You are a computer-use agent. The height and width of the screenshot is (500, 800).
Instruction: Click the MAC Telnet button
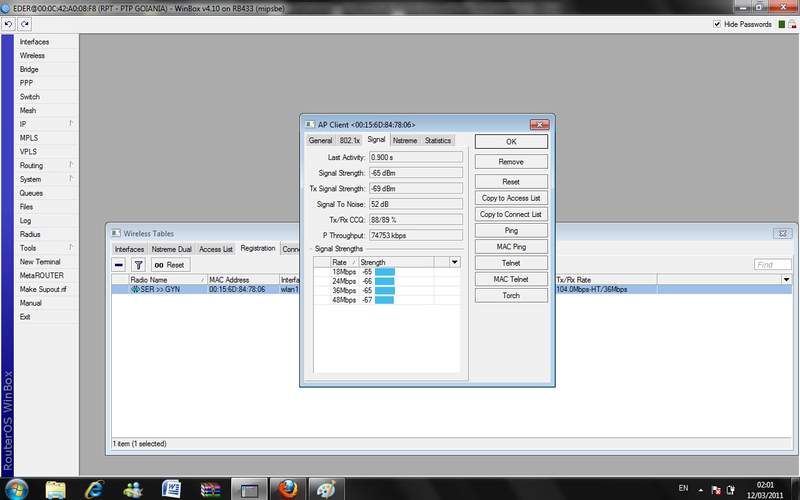[x=511, y=280]
